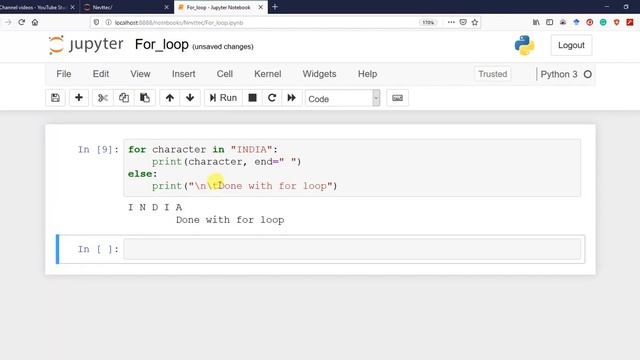Click the Logout button
640x360 pixels.
click(571, 45)
